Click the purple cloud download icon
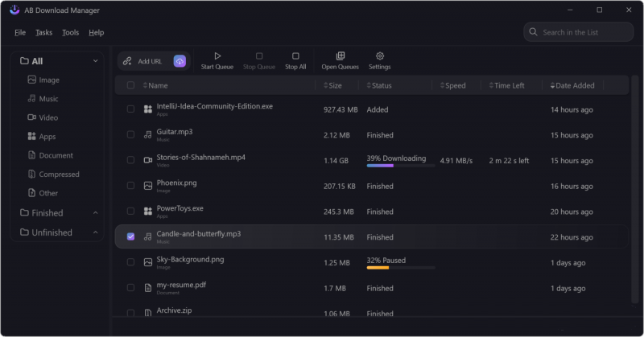The width and height of the screenshot is (644, 337). 180,61
